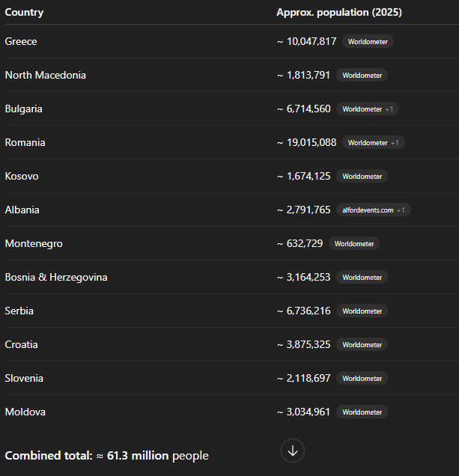Click the population value 632,729
Image resolution: width=459 pixels, height=476 pixels.
coord(305,244)
